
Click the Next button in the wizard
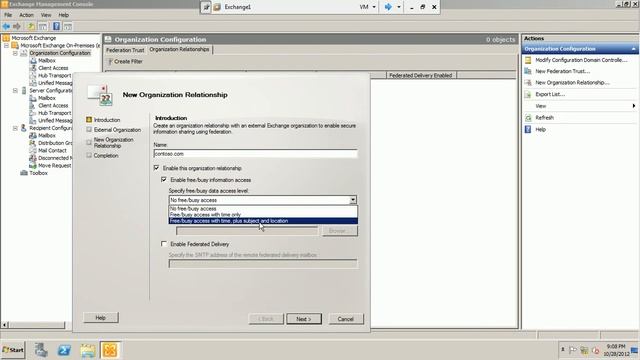[304, 319]
